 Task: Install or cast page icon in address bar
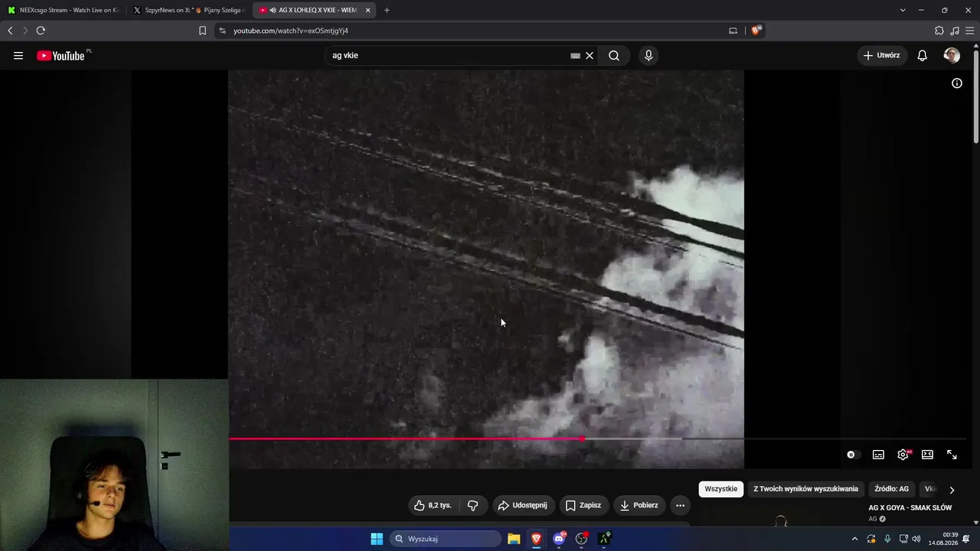(733, 31)
